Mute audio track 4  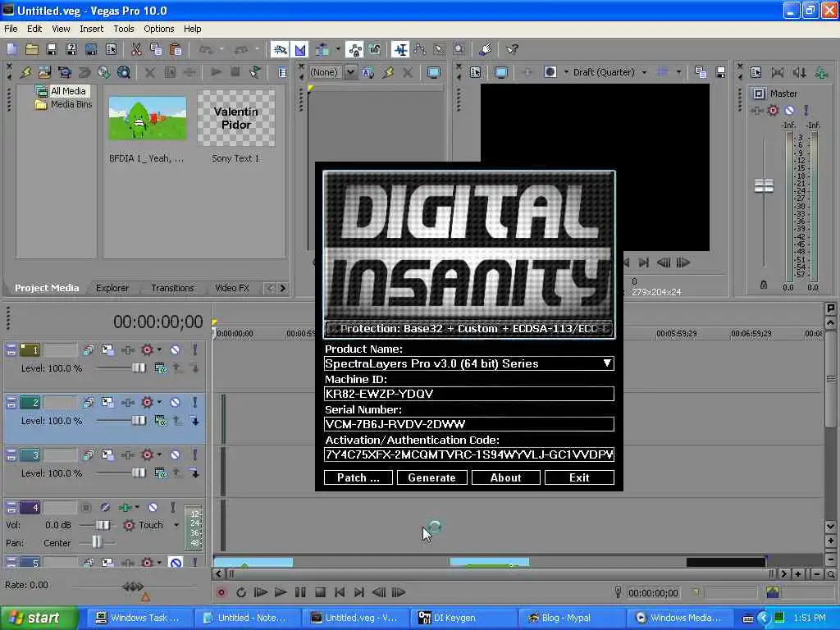(x=153, y=507)
